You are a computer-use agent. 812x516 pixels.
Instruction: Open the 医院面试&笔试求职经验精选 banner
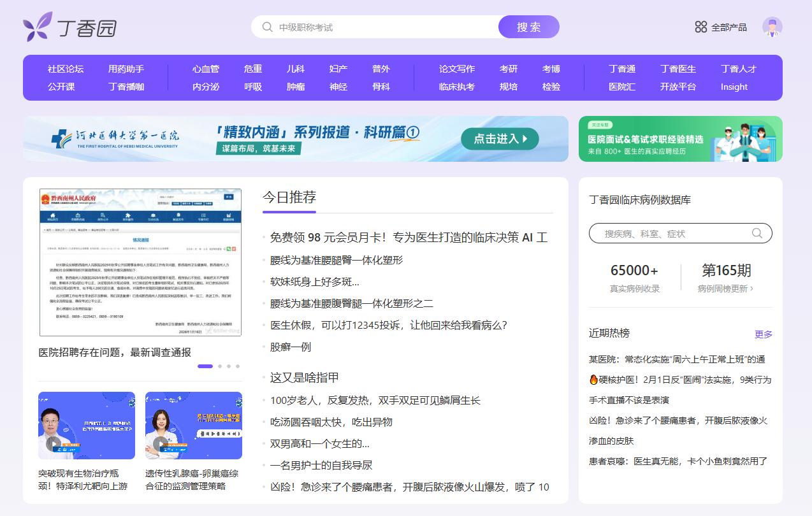coord(680,138)
